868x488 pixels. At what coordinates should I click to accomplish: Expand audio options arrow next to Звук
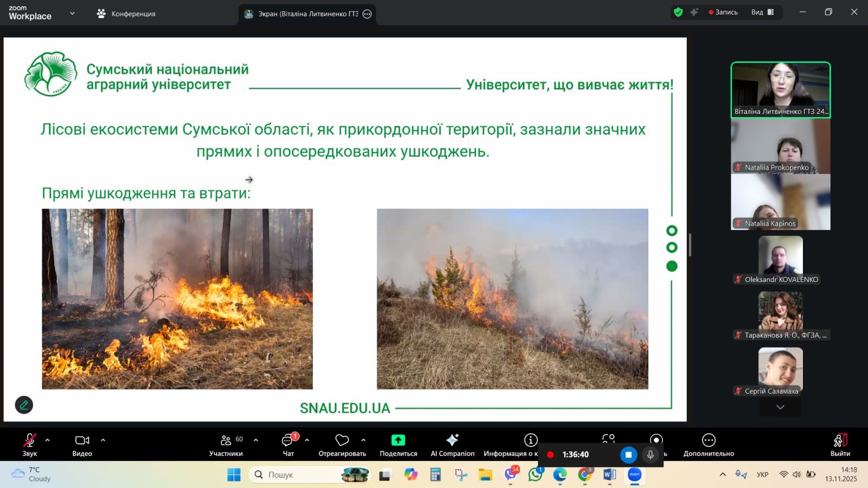(x=48, y=440)
